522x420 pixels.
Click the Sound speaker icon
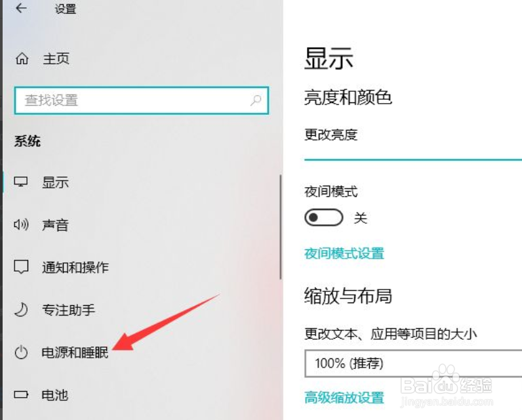(x=21, y=224)
